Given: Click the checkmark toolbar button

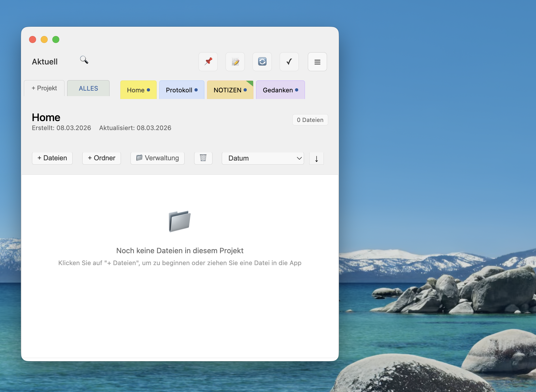Looking at the screenshot, I should click(289, 62).
